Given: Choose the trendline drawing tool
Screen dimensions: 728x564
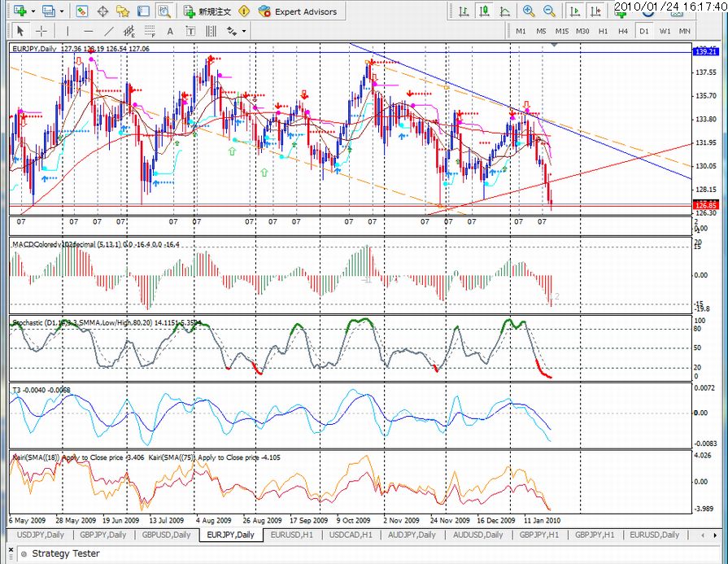Looking at the screenshot, I should tap(107, 31).
